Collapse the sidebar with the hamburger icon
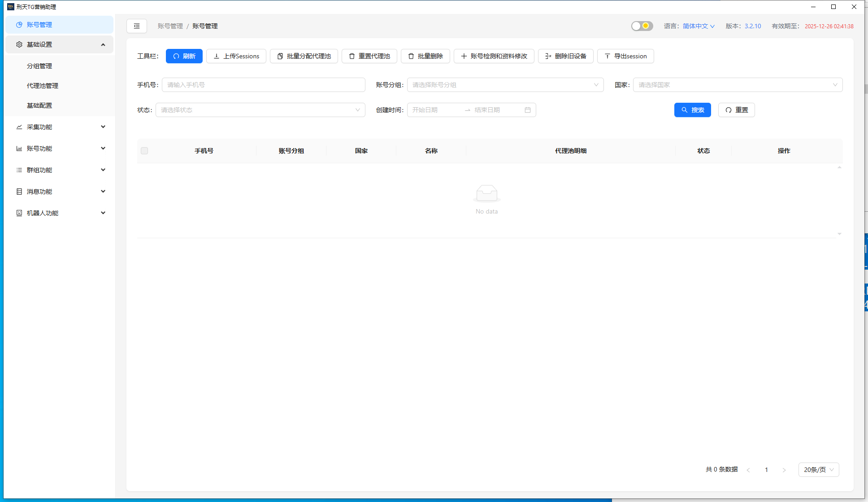This screenshot has height=502, width=868. pyautogui.click(x=137, y=26)
